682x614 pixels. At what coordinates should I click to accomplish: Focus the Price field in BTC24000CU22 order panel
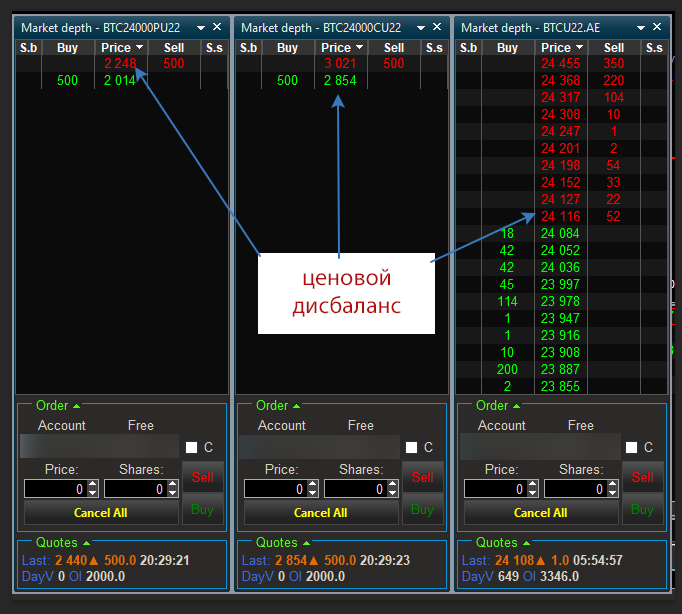point(276,489)
